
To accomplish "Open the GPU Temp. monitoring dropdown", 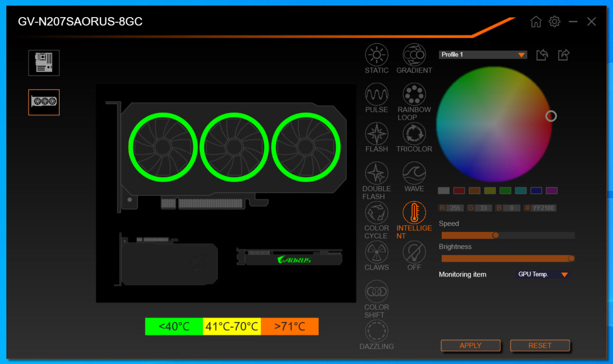I will coord(543,274).
